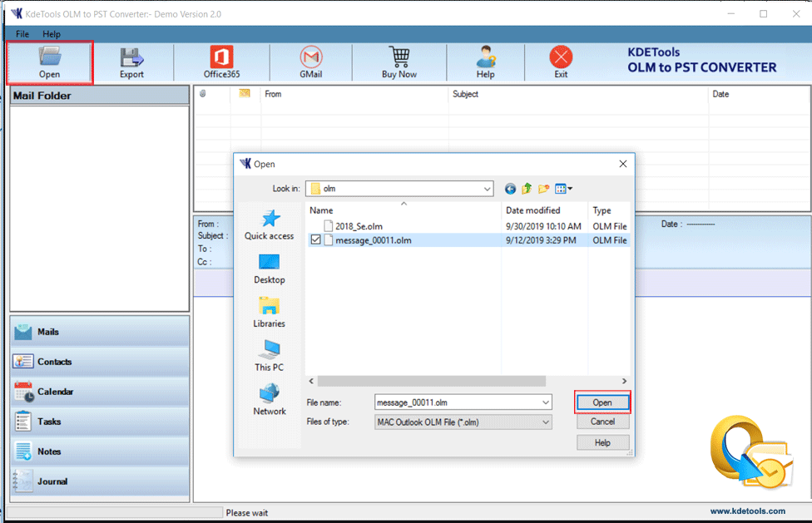Click the Export toolbar icon
The height and width of the screenshot is (523, 812).
click(x=131, y=62)
